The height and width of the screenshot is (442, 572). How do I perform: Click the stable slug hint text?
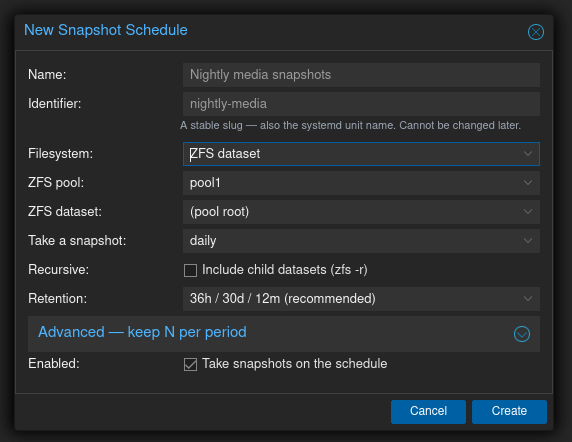coord(350,125)
